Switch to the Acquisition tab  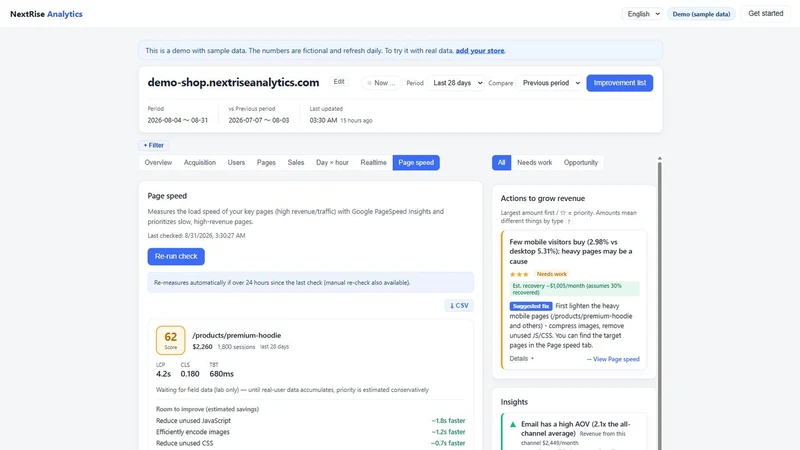click(199, 162)
